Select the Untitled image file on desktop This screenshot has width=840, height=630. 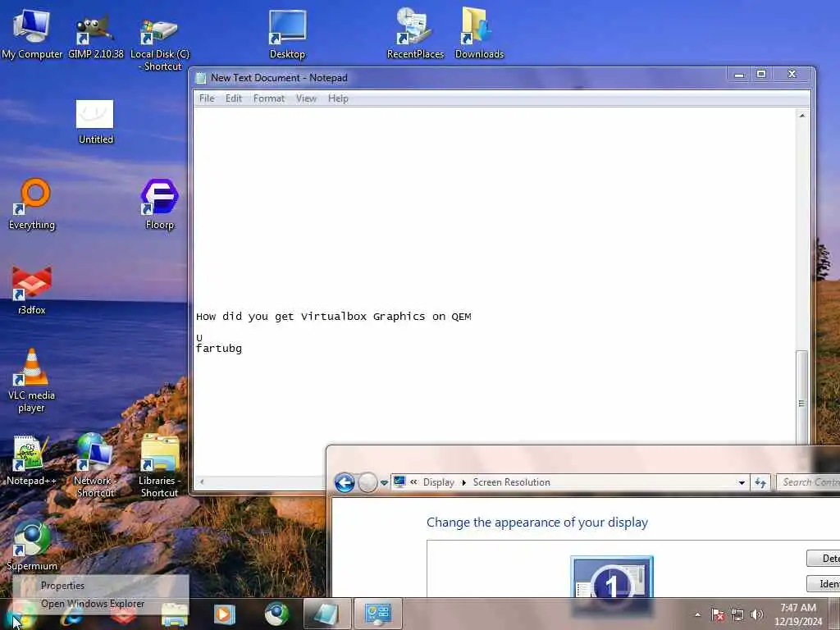pyautogui.click(x=95, y=121)
